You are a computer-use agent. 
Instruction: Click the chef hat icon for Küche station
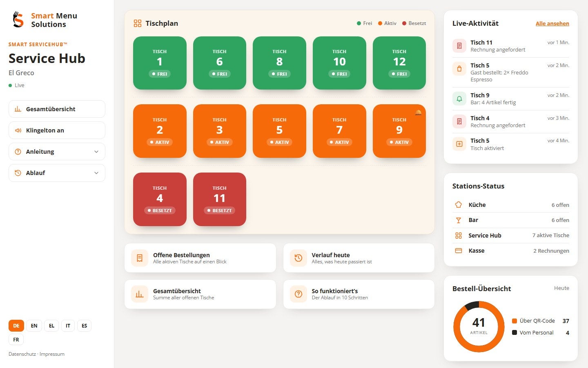click(x=459, y=205)
